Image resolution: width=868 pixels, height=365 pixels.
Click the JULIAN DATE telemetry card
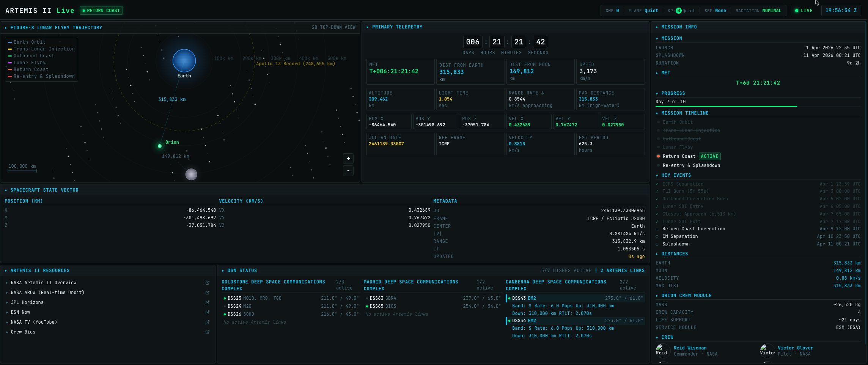click(401, 144)
